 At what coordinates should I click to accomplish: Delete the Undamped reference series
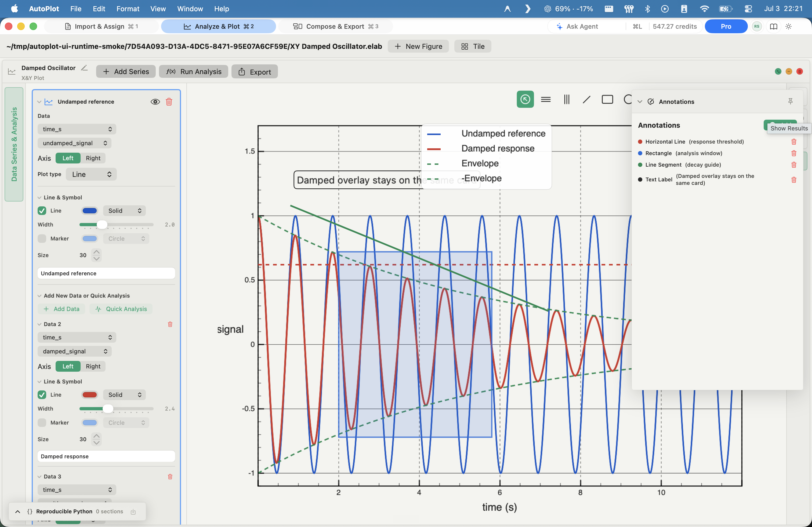169,102
